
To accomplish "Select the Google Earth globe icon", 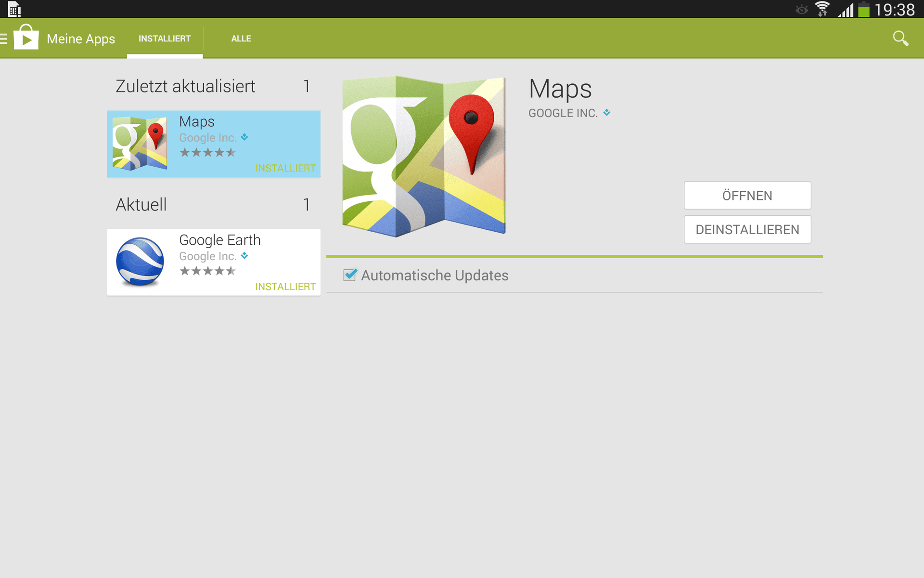I will (140, 262).
